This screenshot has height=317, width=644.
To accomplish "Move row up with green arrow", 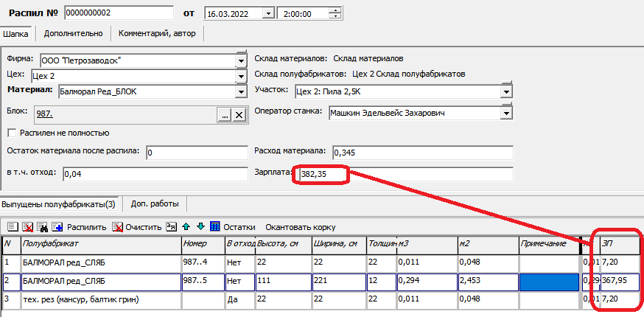I will click(187, 227).
